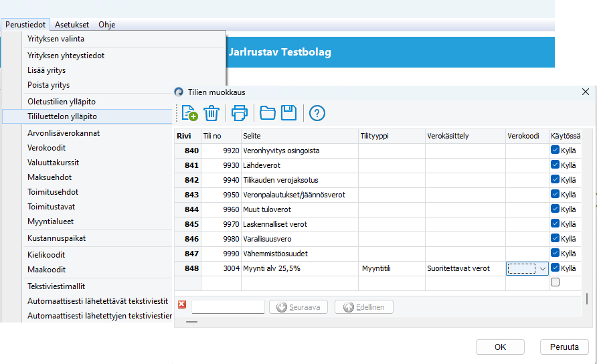Tick the empty checkbox in the blank row
This screenshot has height=364, width=597.
(555, 282)
